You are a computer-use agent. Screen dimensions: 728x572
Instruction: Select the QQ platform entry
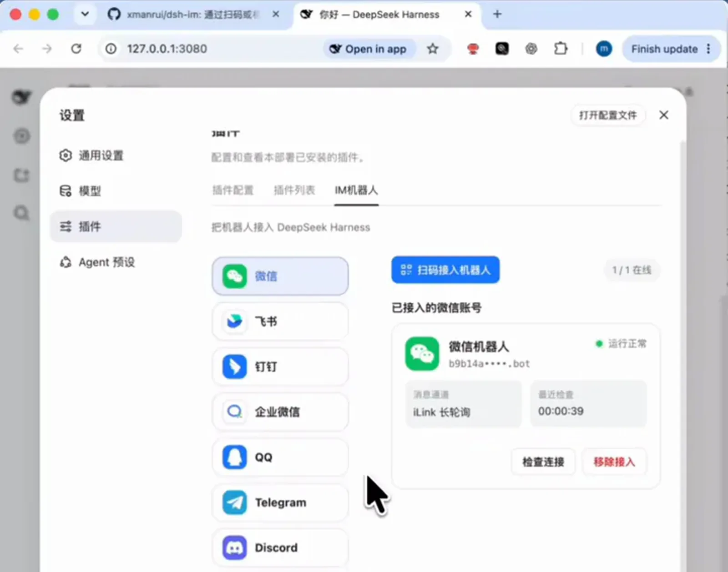pos(280,457)
